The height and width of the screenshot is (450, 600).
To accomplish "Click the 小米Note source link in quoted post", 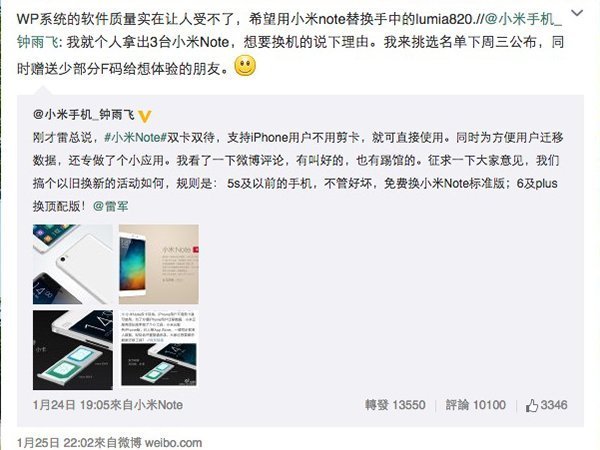I will click(158, 405).
